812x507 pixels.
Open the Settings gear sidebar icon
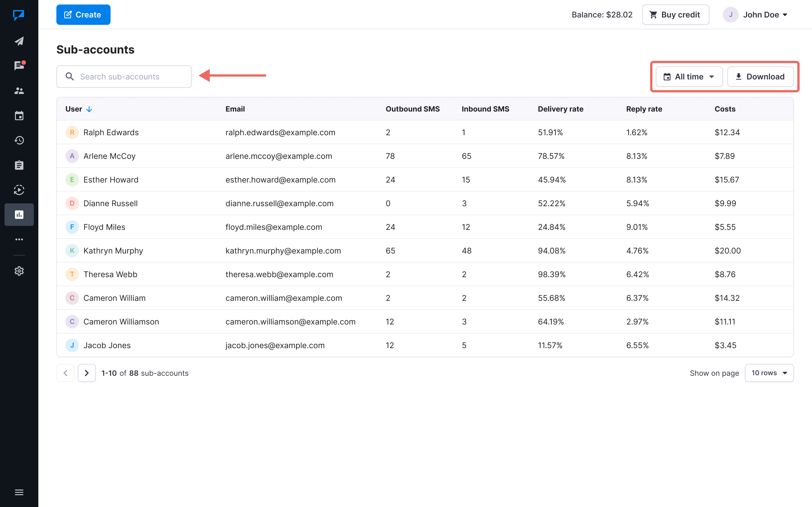pos(19,271)
